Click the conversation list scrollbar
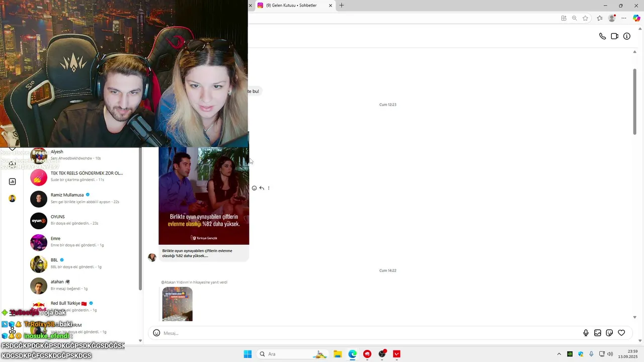Screen dimensions: 644x362 tap(140, 219)
